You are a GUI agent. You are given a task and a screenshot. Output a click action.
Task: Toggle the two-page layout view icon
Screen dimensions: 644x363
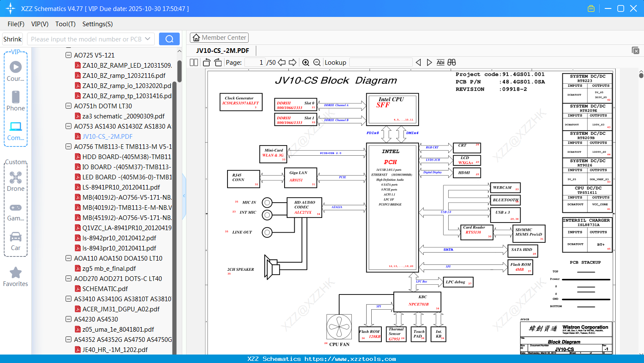pyautogui.click(x=194, y=62)
